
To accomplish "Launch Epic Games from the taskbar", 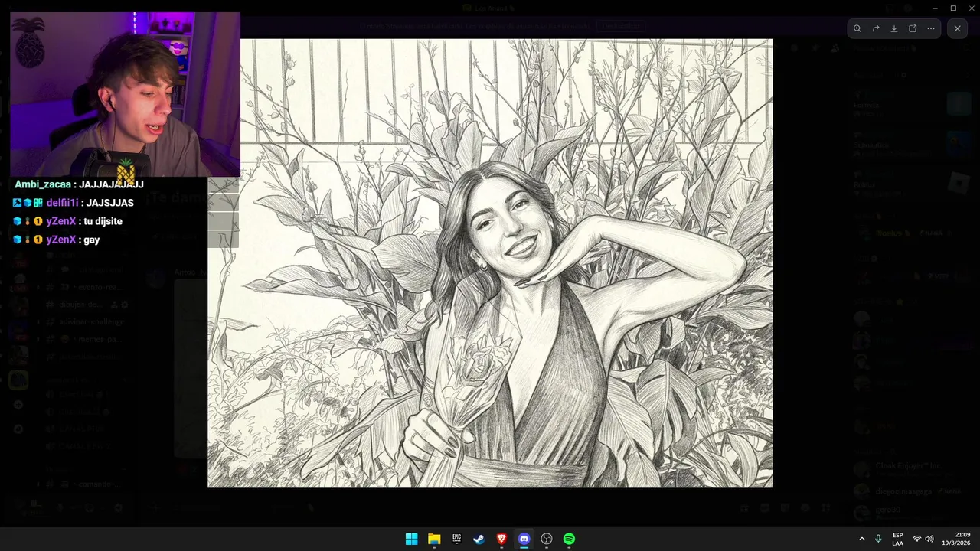I will [456, 539].
